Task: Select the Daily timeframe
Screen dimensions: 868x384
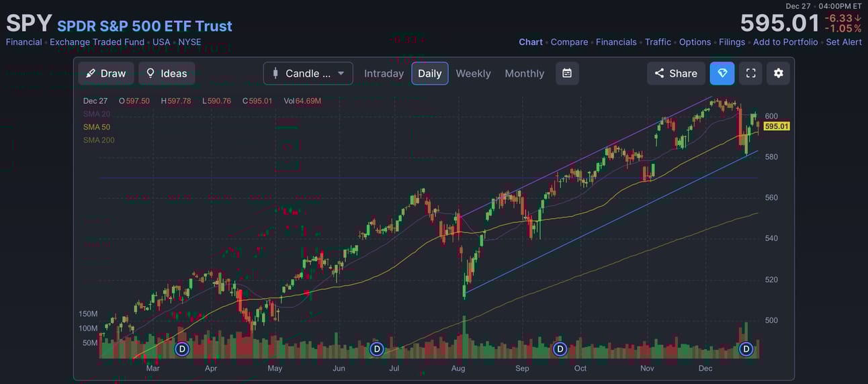Action: coord(430,73)
